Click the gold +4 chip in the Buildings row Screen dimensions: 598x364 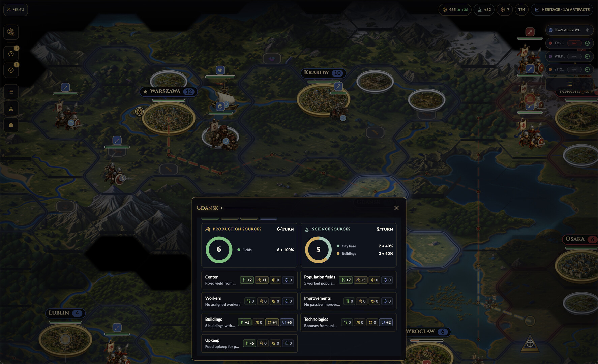pyautogui.click(x=272, y=323)
